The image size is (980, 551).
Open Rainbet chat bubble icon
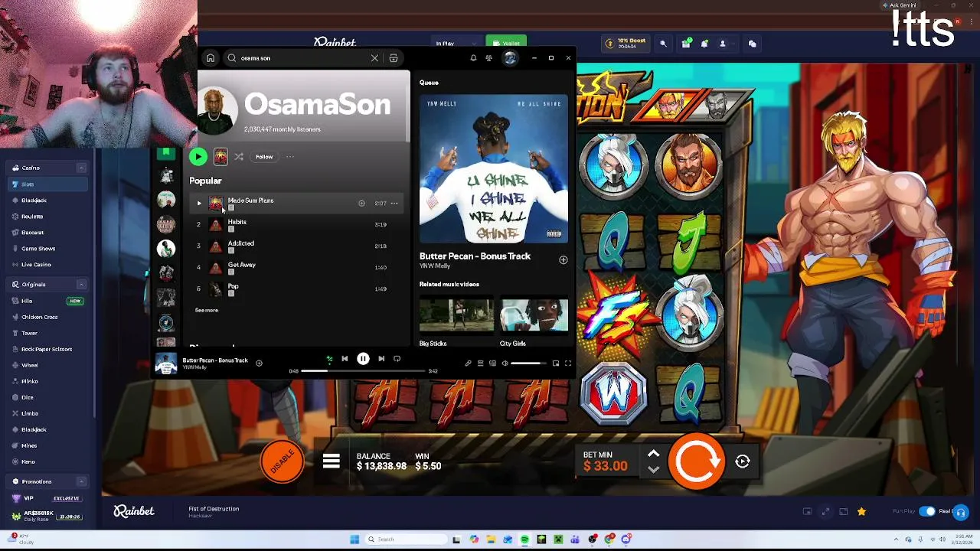click(752, 44)
